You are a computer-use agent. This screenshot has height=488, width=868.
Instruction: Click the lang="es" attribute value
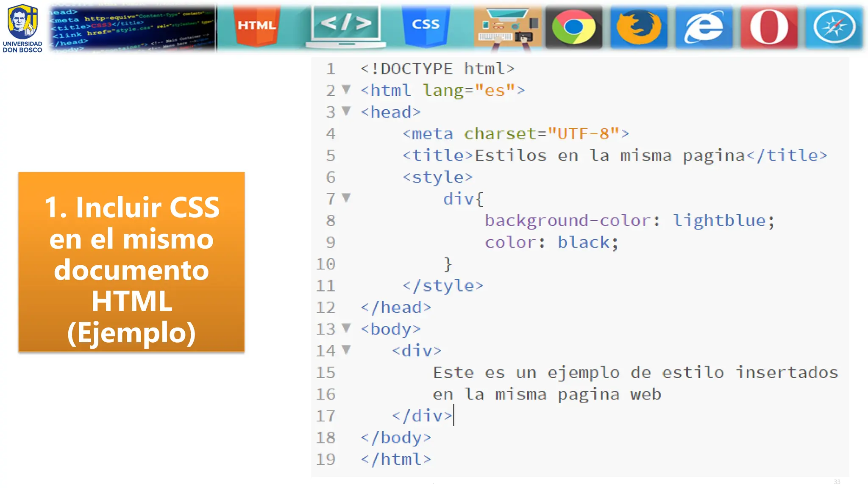click(495, 90)
